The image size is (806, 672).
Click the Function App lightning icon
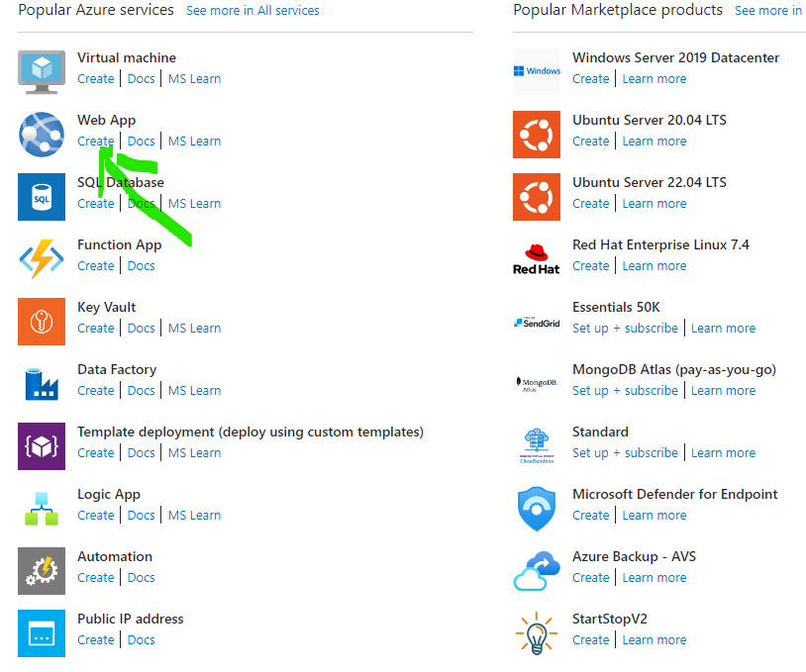click(x=42, y=259)
